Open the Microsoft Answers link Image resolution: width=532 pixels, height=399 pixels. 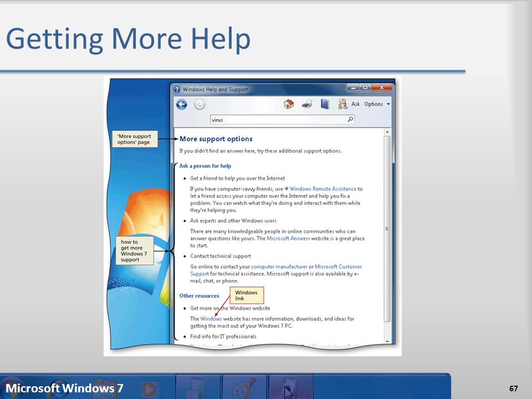288,238
